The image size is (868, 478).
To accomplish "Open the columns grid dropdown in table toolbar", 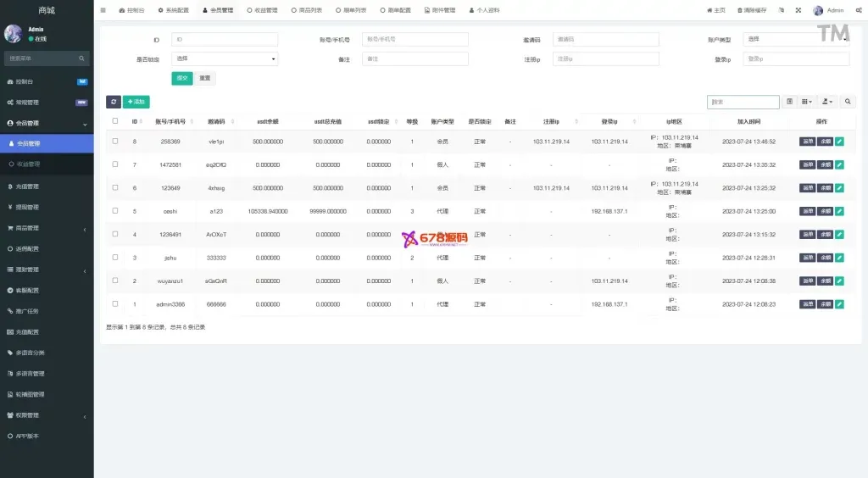I will [807, 102].
